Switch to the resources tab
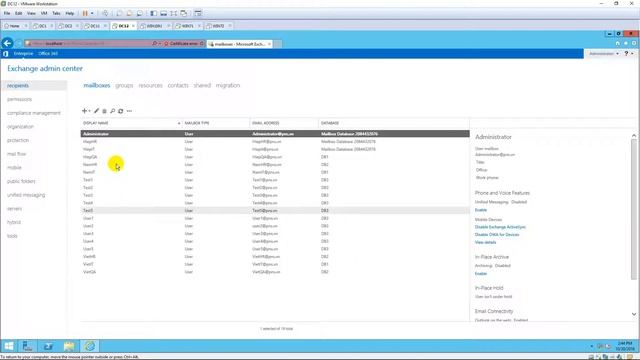Viewport: 640px width, 360px height. click(x=150, y=85)
